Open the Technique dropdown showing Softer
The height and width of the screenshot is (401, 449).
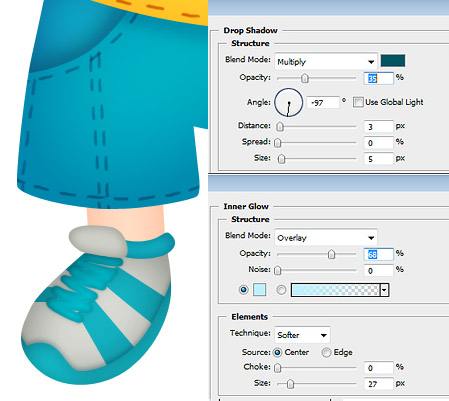pyautogui.click(x=302, y=335)
